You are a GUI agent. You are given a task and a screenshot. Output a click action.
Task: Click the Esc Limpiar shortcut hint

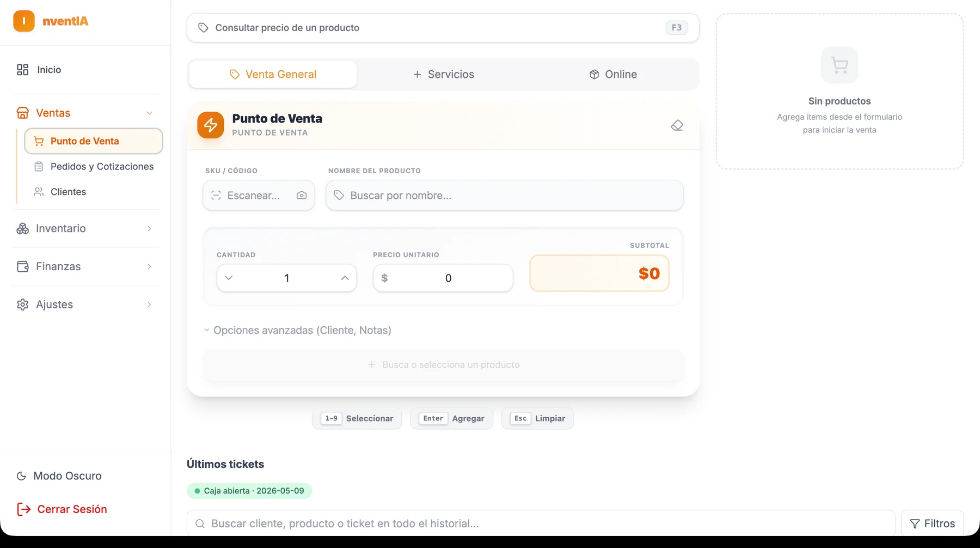[537, 419]
